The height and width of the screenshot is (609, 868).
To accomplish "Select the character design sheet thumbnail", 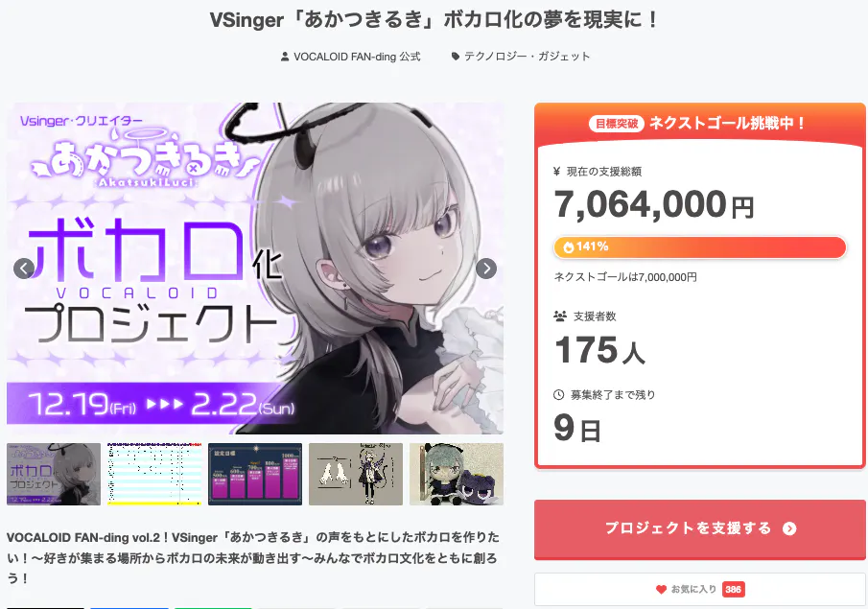I will (x=356, y=474).
